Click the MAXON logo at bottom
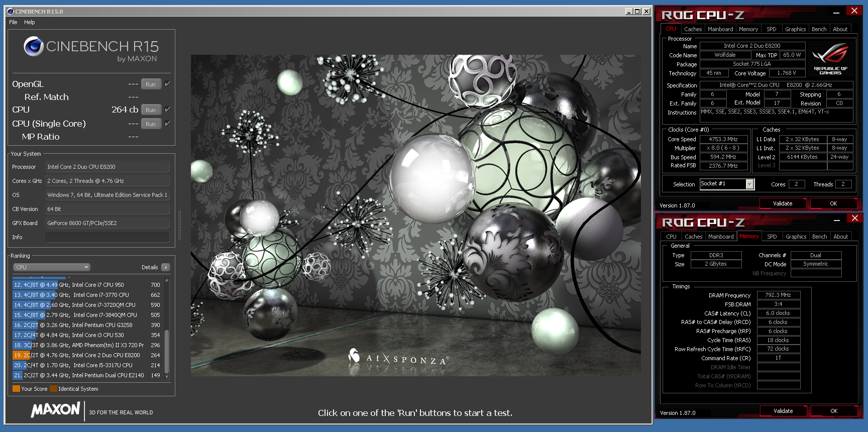868x432 pixels. point(55,410)
